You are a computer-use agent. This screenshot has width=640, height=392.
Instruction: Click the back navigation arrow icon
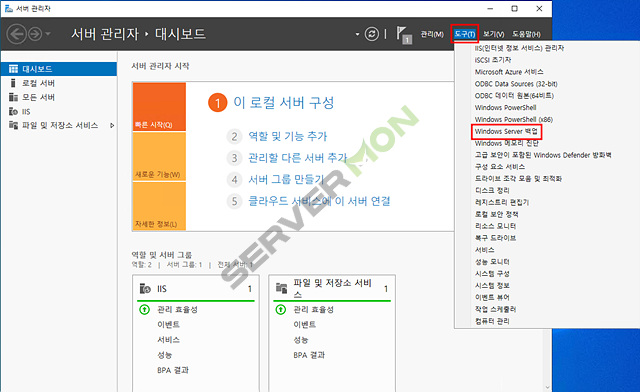pos(17,34)
